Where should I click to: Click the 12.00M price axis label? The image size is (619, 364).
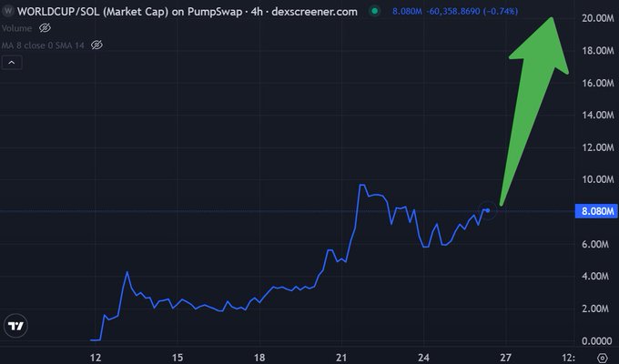[598, 147]
